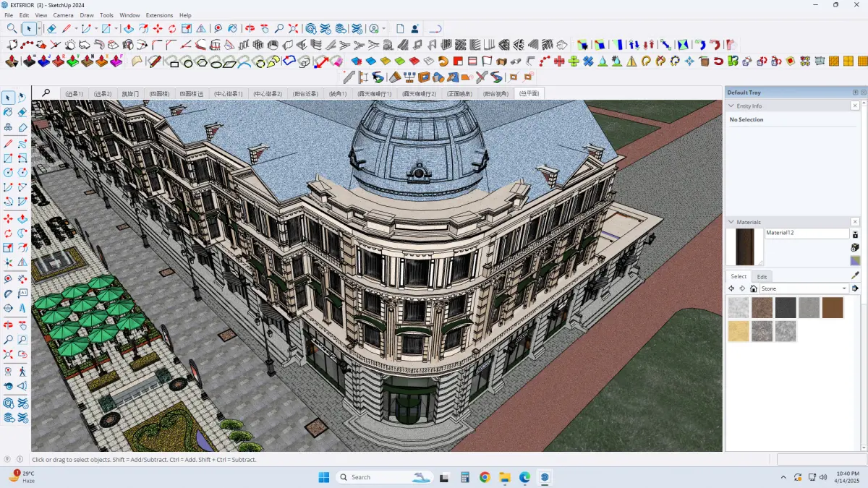Close the Entity Info panel
This screenshot has width=868, height=488.
coord(855,106)
